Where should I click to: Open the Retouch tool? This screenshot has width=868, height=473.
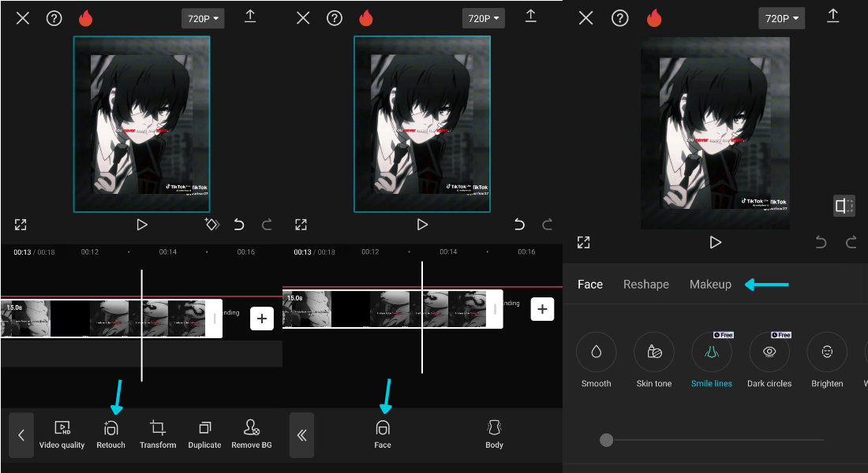point(110,435)
